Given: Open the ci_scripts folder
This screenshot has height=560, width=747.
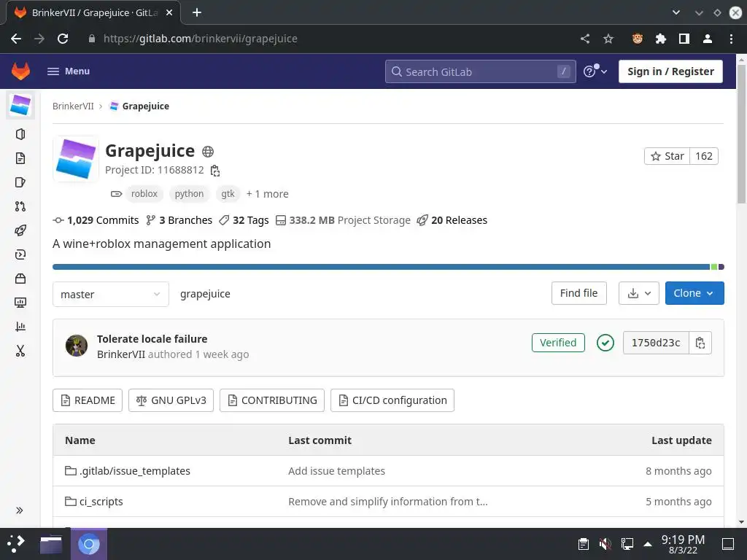Looking at the screenshot, I should click(101, 502).
